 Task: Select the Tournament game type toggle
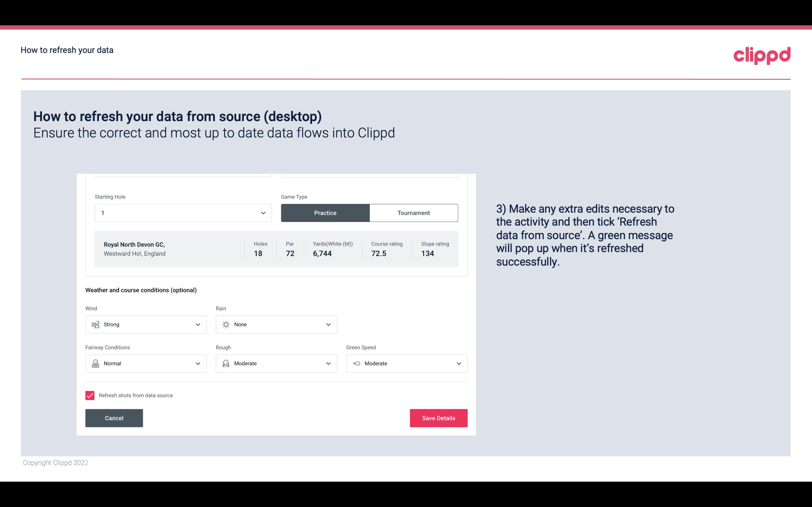point(413,213)
